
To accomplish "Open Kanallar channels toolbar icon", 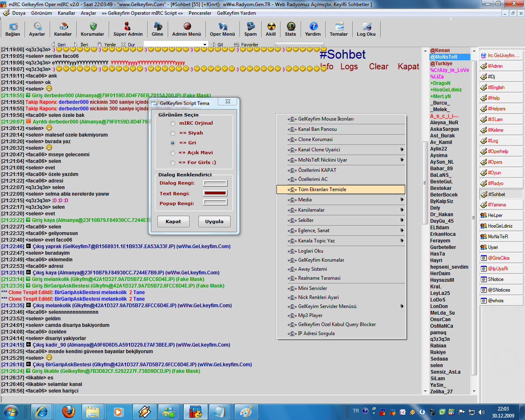I will point(63,30).
